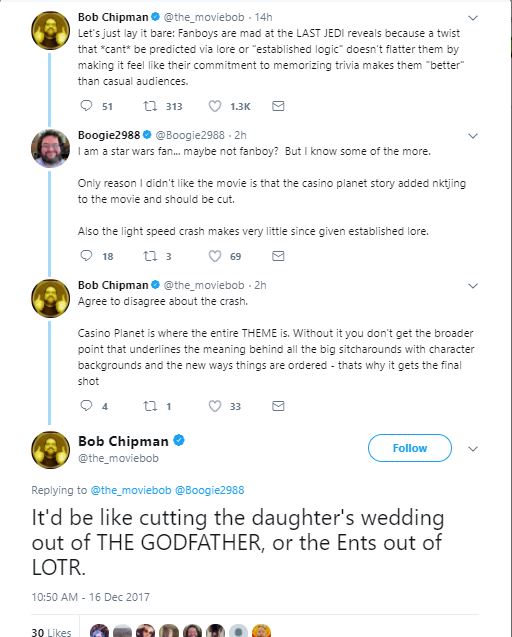The height and width of the screenshot is (637, 512).
Task: View Boogie2988's profile picture
Action: tap(50, 148)
